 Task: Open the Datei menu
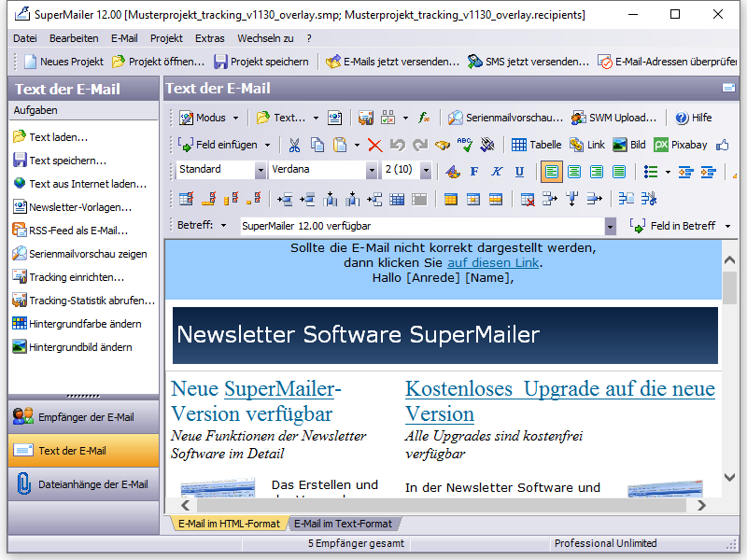(25, 38)
